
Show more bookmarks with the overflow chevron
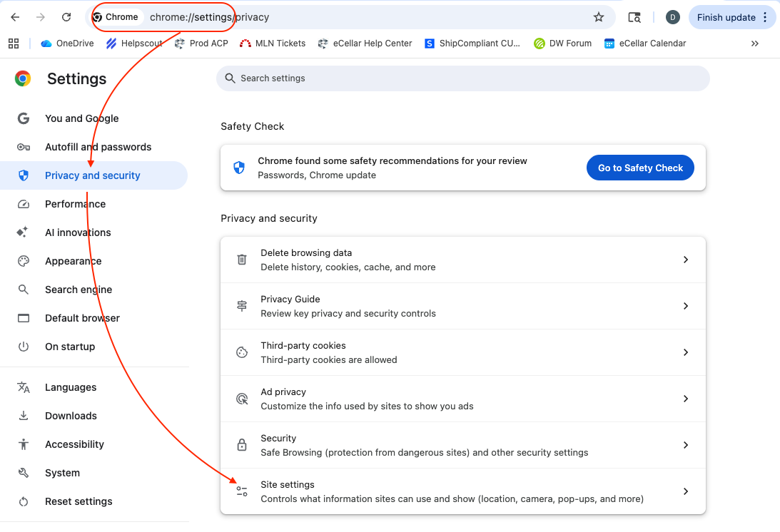tap(755, 44)
